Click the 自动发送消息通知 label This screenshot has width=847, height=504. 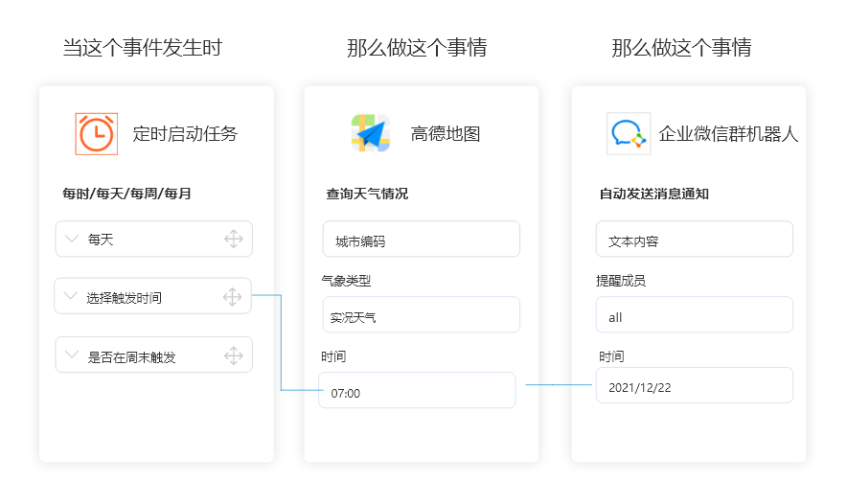654,194
